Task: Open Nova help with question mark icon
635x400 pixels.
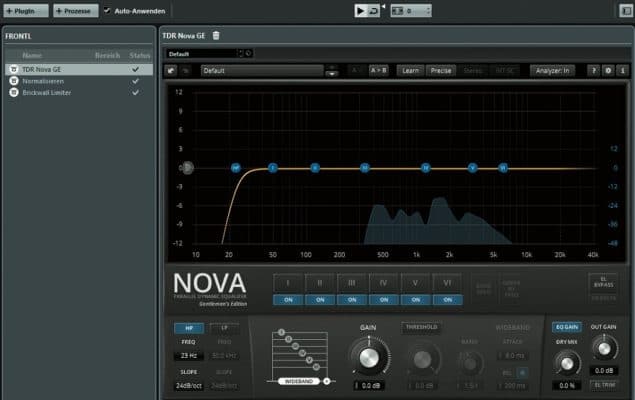Action: pos(593,70)
